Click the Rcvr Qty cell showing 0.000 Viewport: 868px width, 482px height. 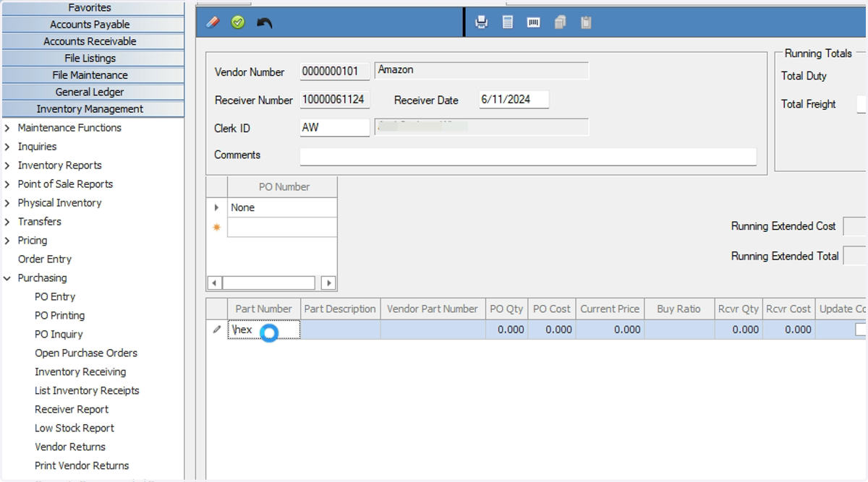point(739,330)
